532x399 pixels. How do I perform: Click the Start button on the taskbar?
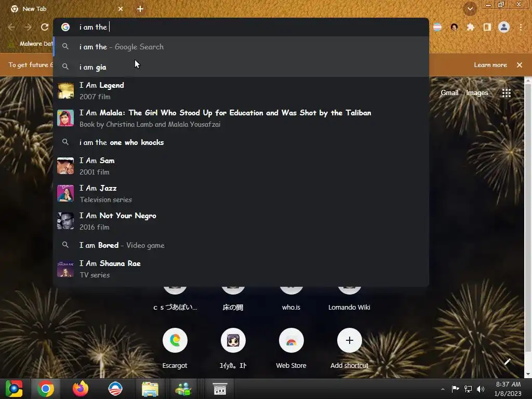[14, 389]
